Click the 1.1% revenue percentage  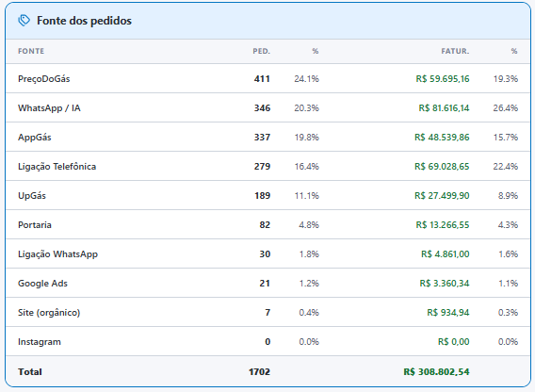(508, 284)
